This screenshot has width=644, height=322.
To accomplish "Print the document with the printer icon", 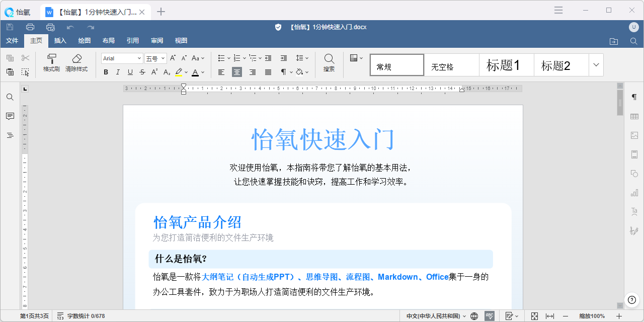I will (x=30, y=27).
